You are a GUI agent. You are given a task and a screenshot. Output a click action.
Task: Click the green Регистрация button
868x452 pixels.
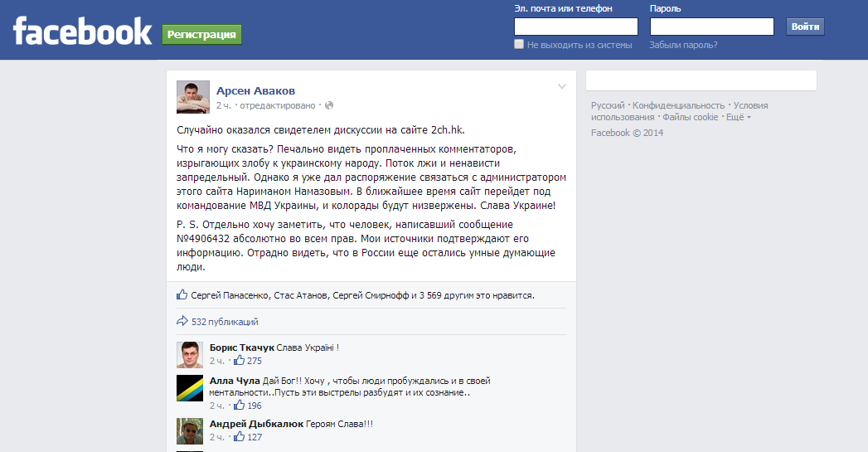tap(201, 34)
